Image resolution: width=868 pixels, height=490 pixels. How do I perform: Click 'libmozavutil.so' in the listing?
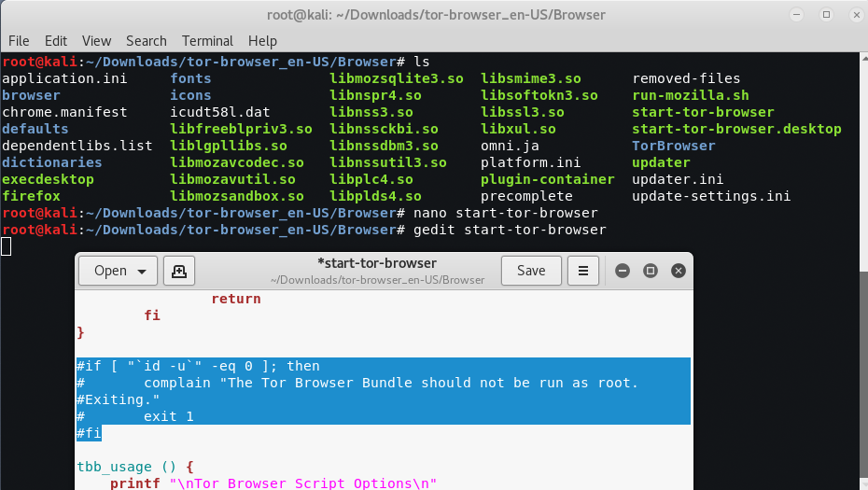(x=232, y=179)
